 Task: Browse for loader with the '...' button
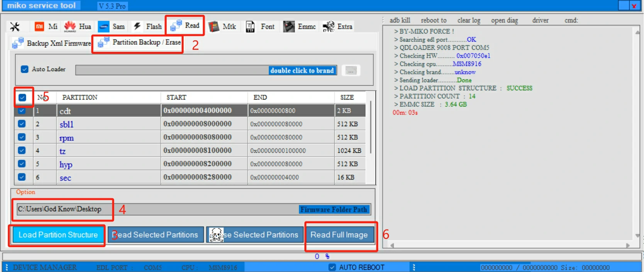[x=351, y=71]
